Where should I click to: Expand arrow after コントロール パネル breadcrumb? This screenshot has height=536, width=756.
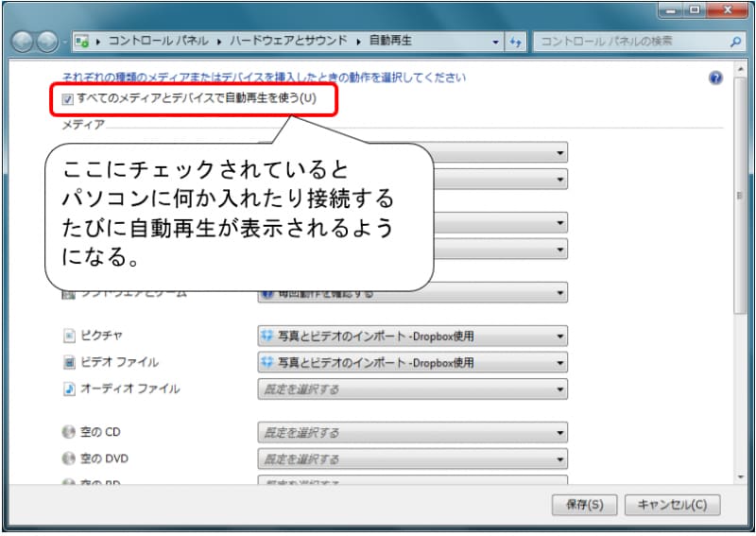coord(219,42)
